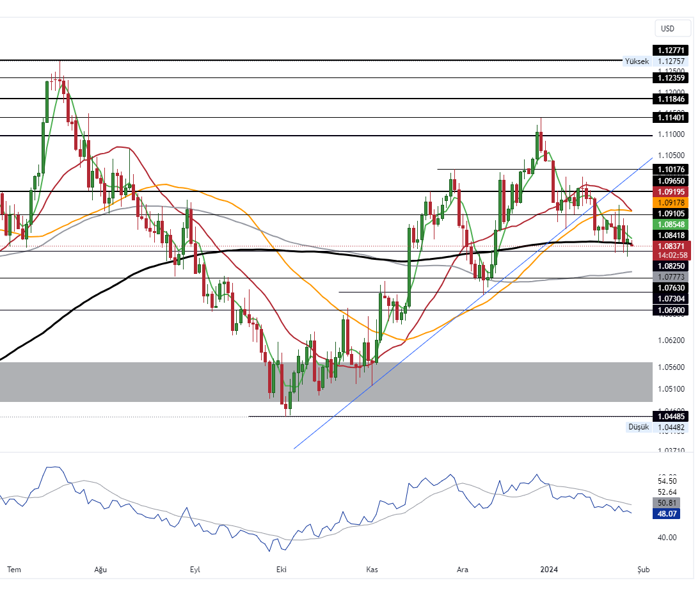This screenshot has height=601, width=700.
Task: Click the orange moving-average label 1.09178
Action: (x=672, y=202)
